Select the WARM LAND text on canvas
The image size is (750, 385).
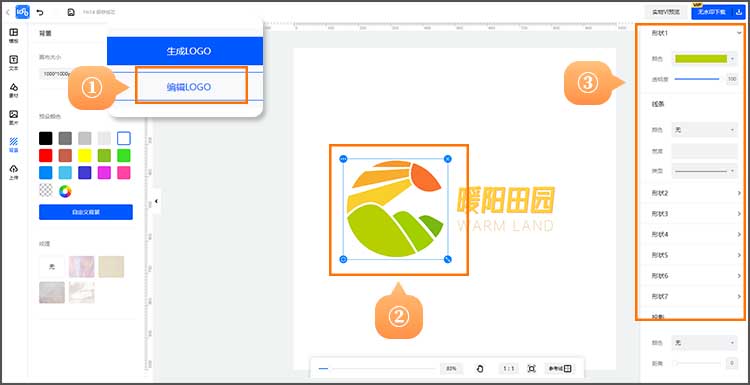pos(506,225)
